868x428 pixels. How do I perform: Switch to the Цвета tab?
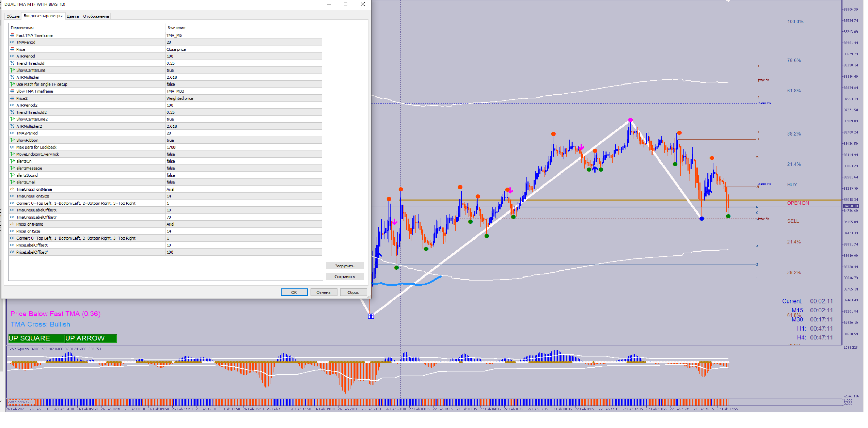point(73,16)
